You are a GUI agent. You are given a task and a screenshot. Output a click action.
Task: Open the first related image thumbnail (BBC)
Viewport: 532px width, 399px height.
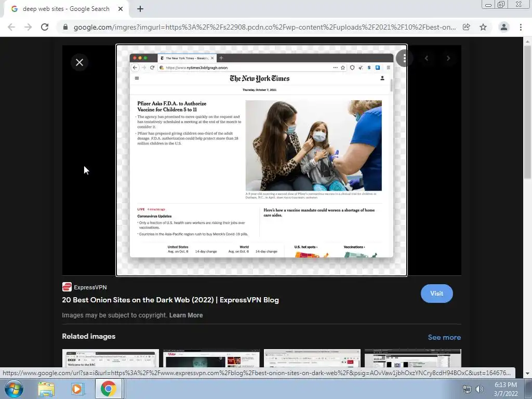coord(111,358)
